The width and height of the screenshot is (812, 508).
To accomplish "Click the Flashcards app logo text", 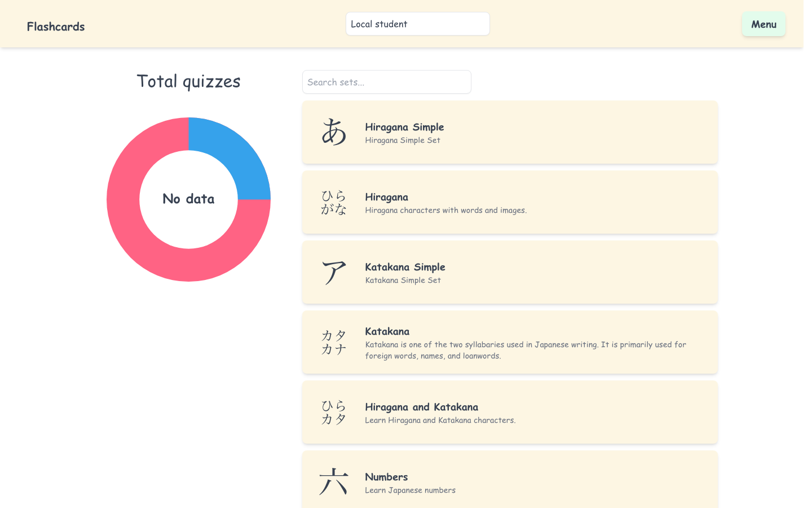I will click(55, 26).
